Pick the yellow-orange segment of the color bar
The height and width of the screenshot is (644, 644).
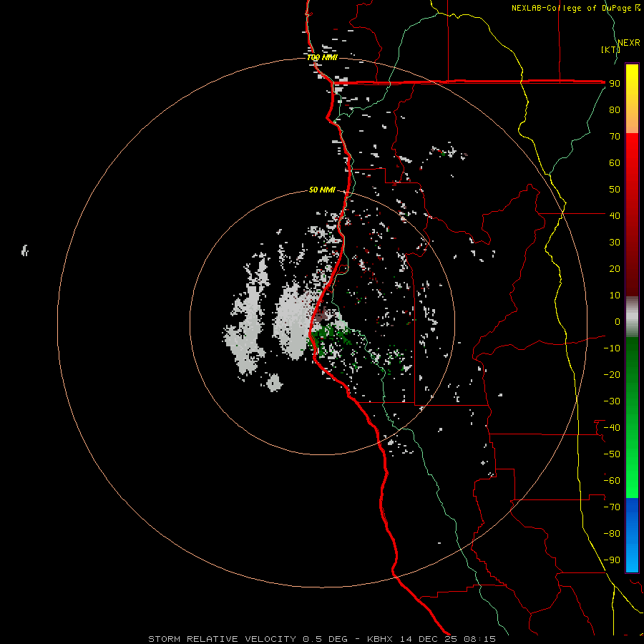click(632, 99)
